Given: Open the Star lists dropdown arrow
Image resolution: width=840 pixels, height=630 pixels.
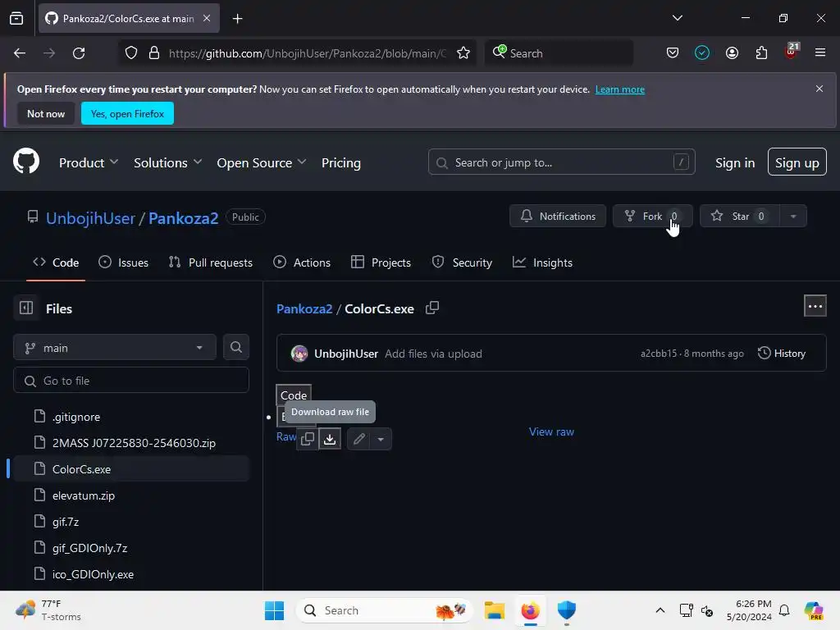Looking at the screenshot, I should (793, 217).
